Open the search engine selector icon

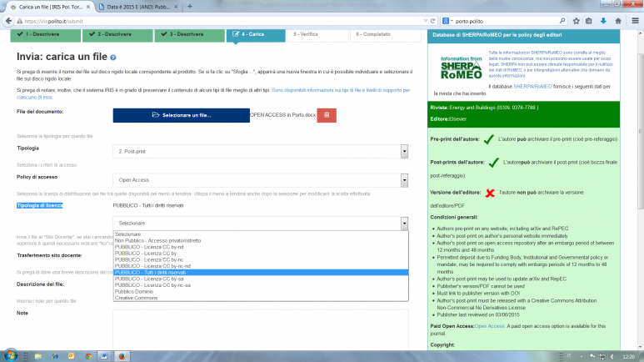[447, 21]
